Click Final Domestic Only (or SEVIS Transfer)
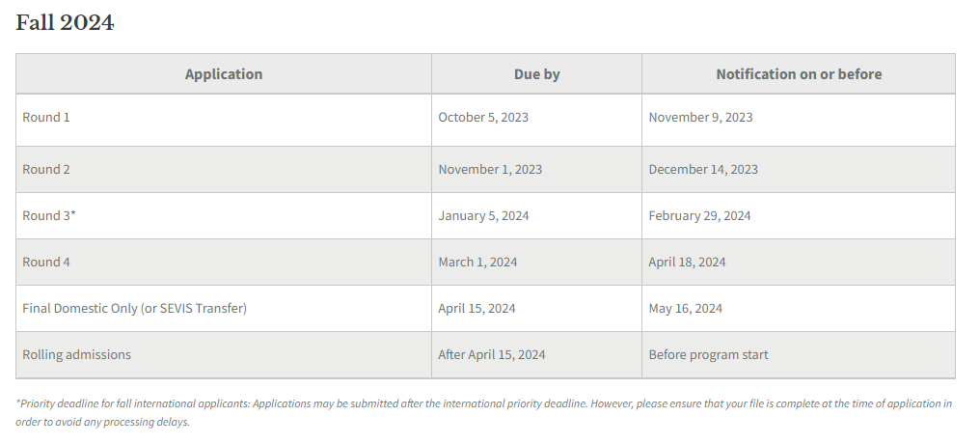980x444 pixels. click(x=134, y=308)
